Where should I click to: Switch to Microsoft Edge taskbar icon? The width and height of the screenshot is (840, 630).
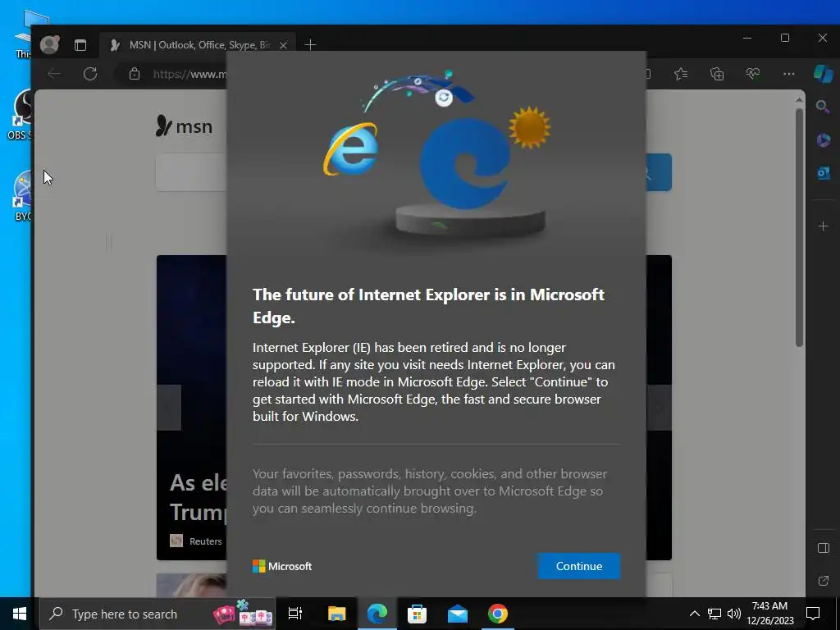(x=377, y=614)
